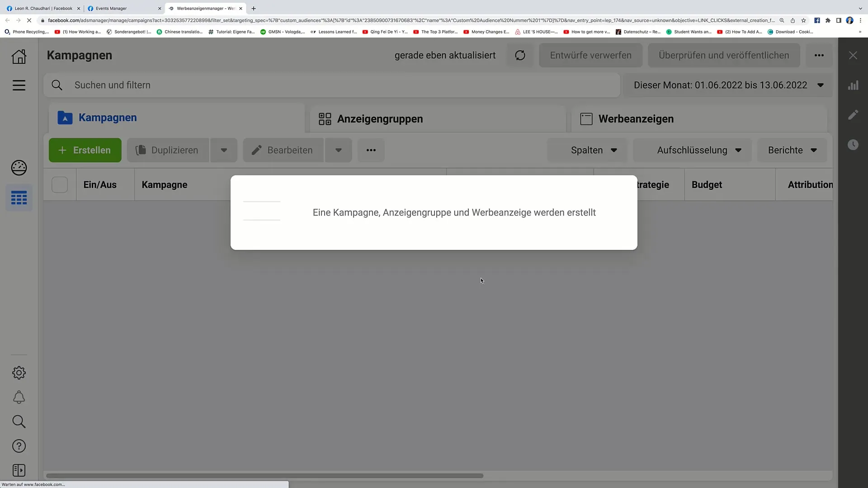
Task: Click the browser side panel icon
Action: tap(839, 20)
